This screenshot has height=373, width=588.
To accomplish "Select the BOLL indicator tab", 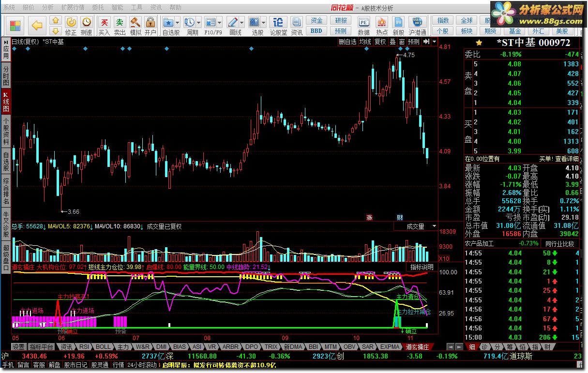I will pos(103,346).
